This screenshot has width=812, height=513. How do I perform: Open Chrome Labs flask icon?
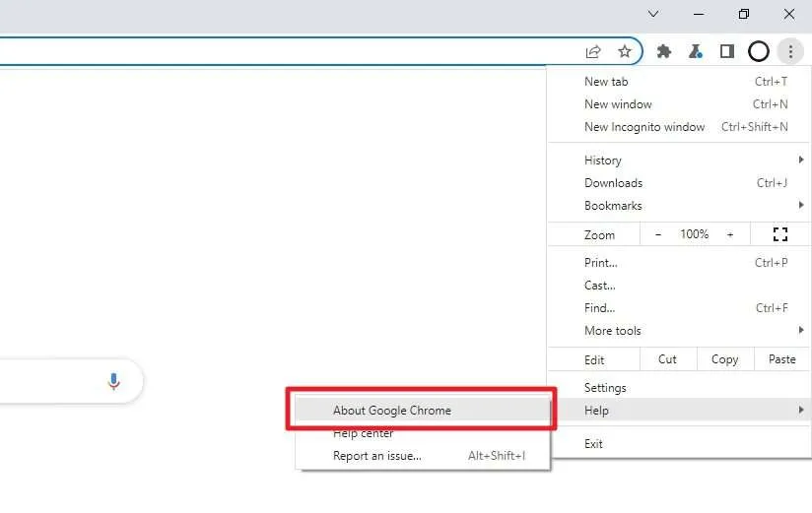tap(696, 51)
